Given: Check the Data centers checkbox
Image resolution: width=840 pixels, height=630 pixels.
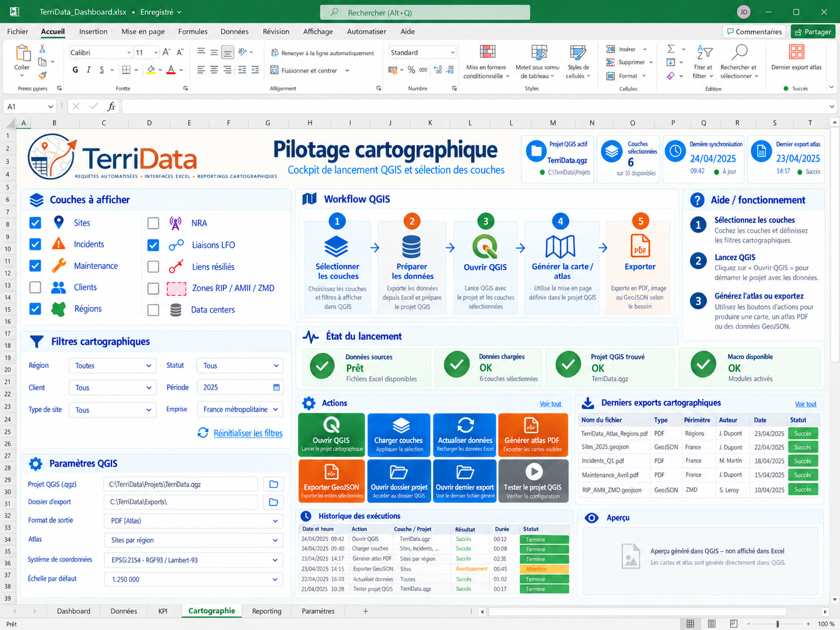Looking at the screenshot, I should pyautogui.click(x=153, y=310).
